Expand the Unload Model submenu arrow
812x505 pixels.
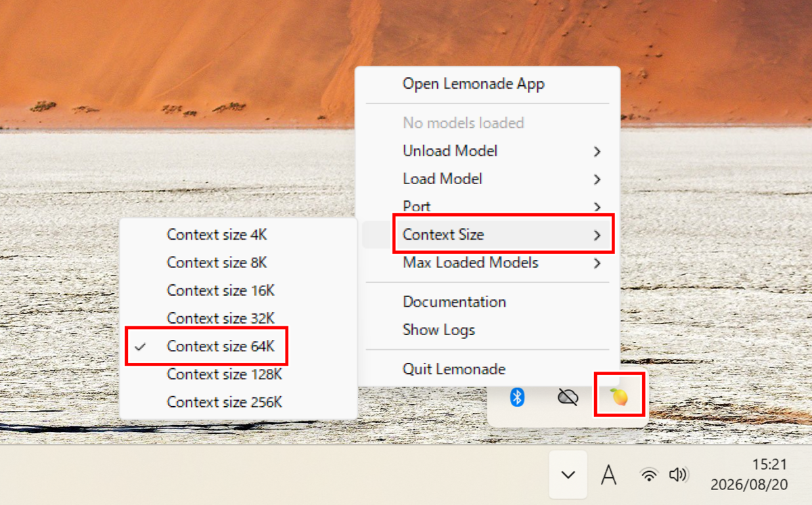597,152
